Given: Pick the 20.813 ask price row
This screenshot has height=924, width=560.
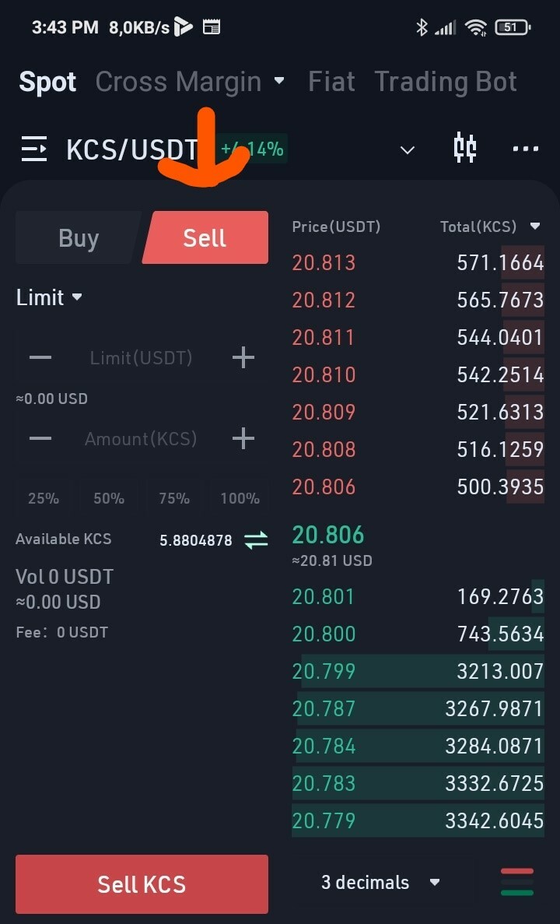Looking at the screenshot, I should click(x=418, y=263).
